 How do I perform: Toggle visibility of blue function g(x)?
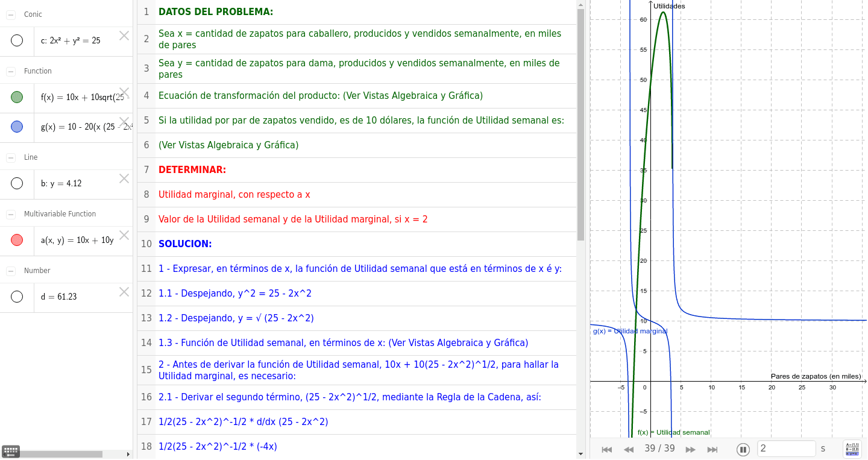click(17, 127)
